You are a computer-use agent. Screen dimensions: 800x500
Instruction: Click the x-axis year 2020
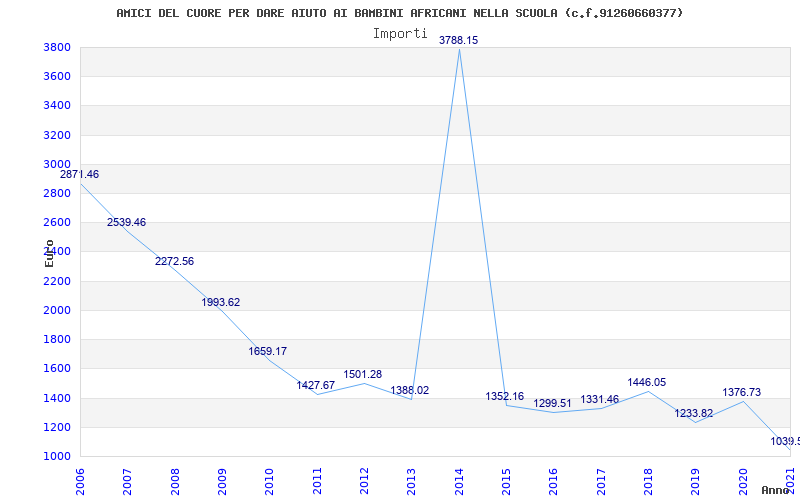click(x=743, y=481)
